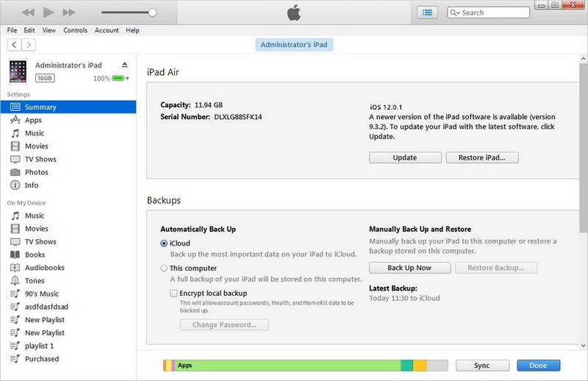Select the iCloud backup radio button
588x381 pixels.
(x=164, y=243)
